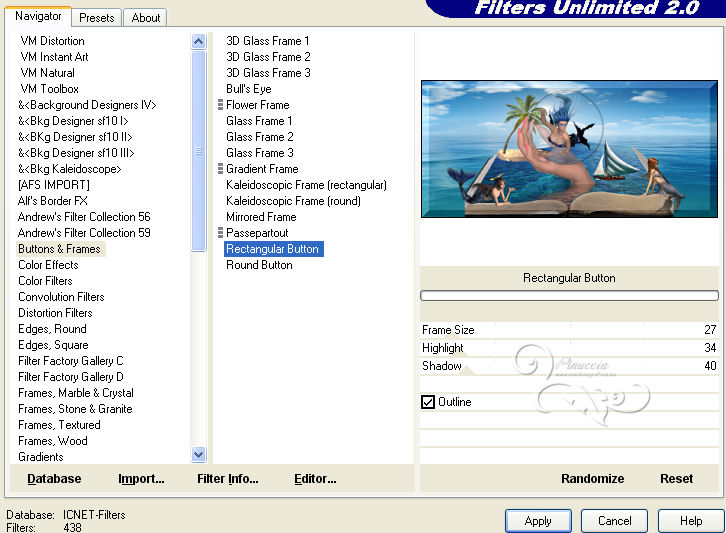Select Edges, Square category
The height and width of the screenshot is (533, 726).
pos(53,345)
